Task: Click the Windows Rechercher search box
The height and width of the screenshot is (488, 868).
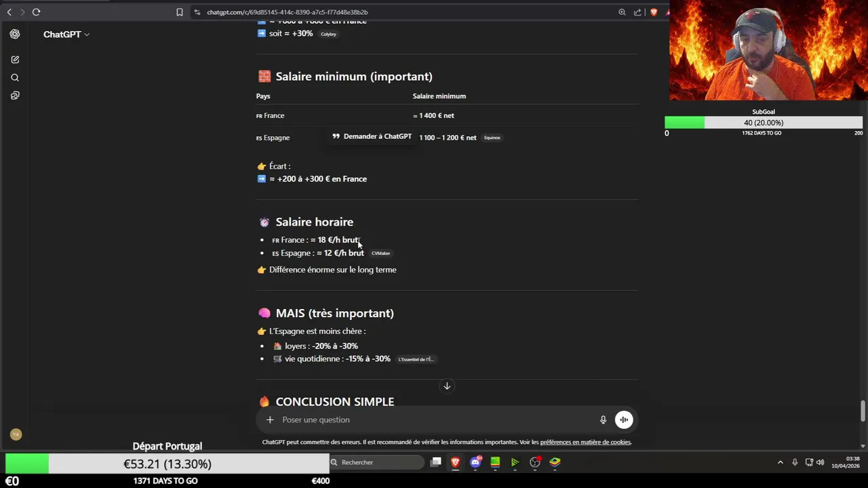Action: coord(376,462)
